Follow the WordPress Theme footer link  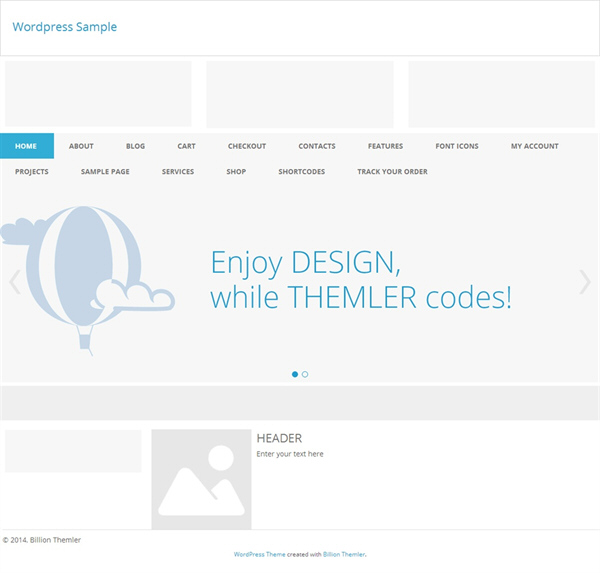[259, 554]
